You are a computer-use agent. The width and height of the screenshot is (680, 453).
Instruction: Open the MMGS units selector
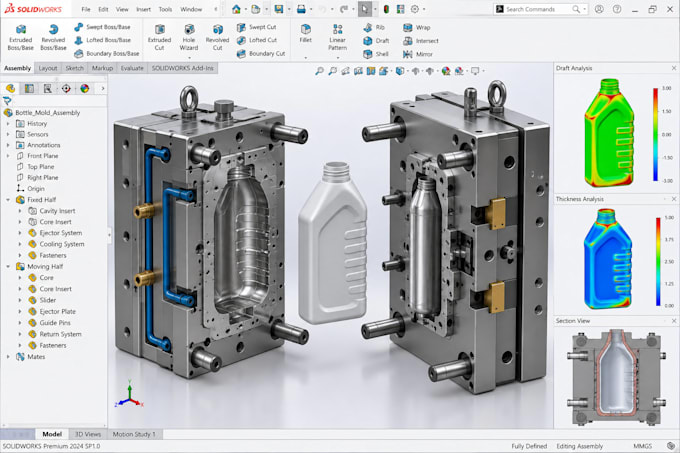[x=642, y=446]
